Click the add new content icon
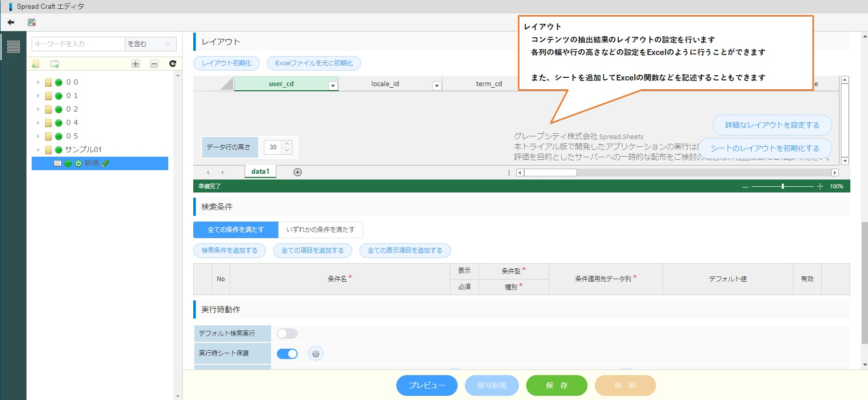The width and height of the screenshot is (868, 400). [x=55, y=64]
